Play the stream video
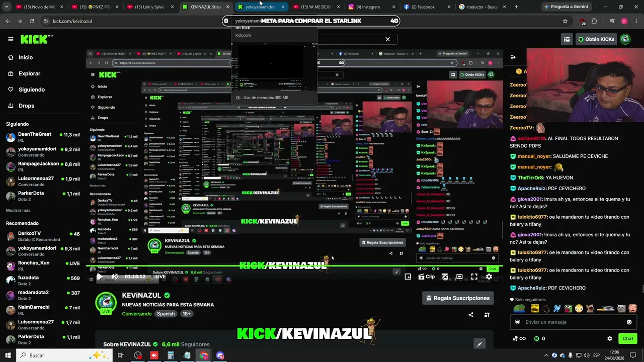 (x=100, y=277)
